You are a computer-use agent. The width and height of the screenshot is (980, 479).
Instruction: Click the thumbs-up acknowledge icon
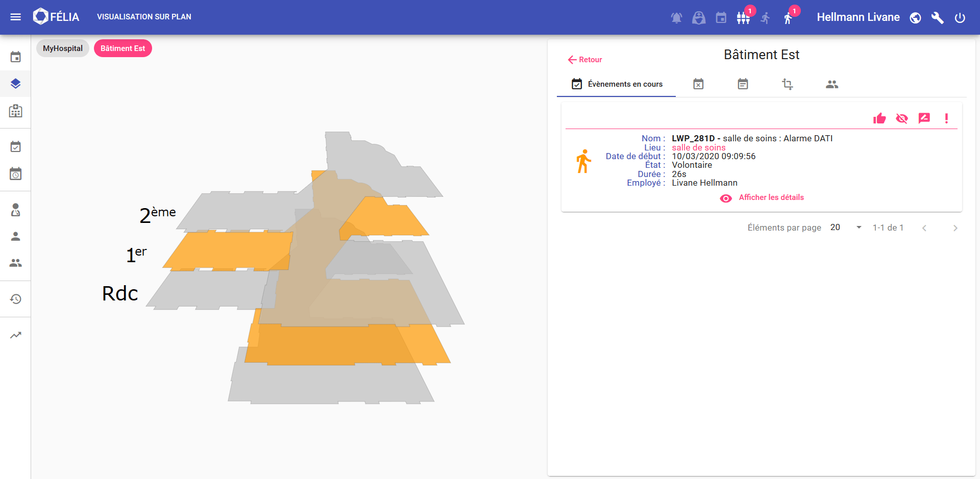(879, 118)
